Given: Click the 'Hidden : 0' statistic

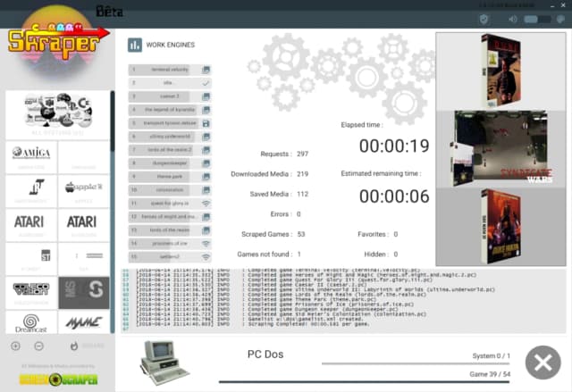Looking at the screenshot, I should coord(381,254).
